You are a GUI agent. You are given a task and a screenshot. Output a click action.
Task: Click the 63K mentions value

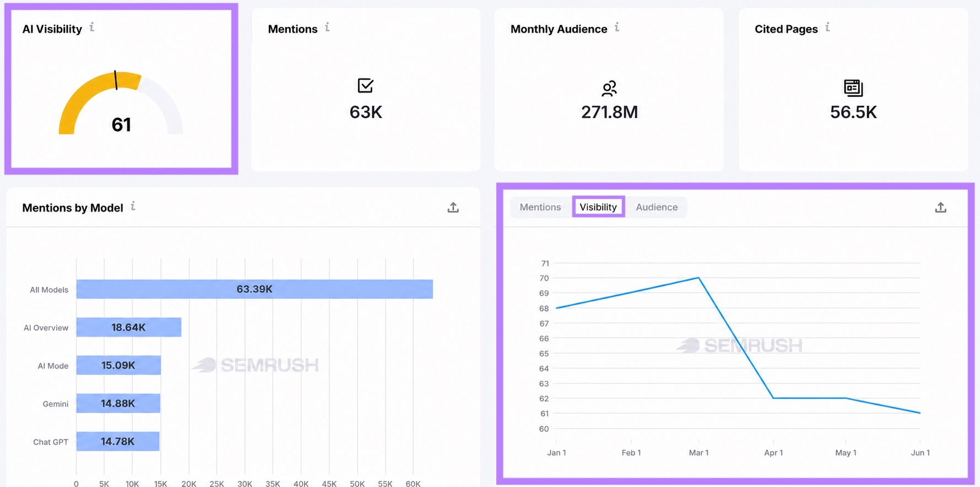366,112
